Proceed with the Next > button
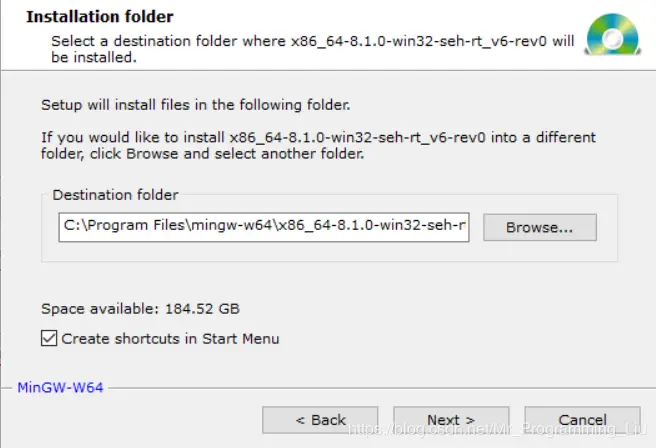Image resolution: width=656 pixels, height=448 pixels. pyautogui.click(x=451, y=420)
